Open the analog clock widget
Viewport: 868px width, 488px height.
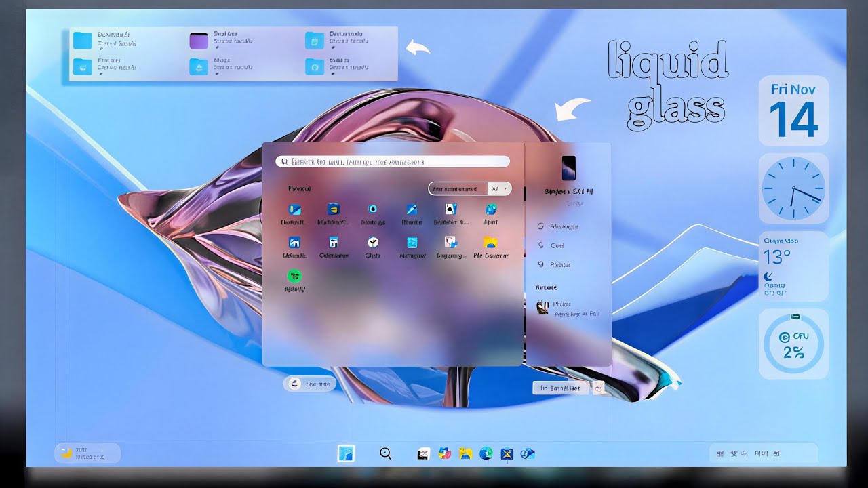pyautogui.click(x=793, y=188)
